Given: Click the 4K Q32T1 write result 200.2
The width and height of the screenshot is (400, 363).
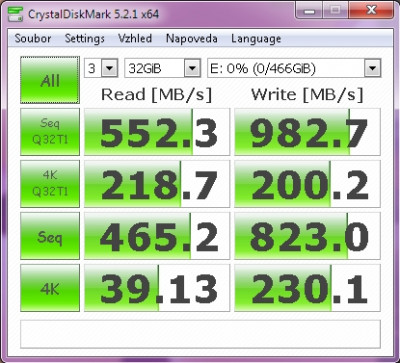Looking at the screenshot, I should [x=307, y=184].
